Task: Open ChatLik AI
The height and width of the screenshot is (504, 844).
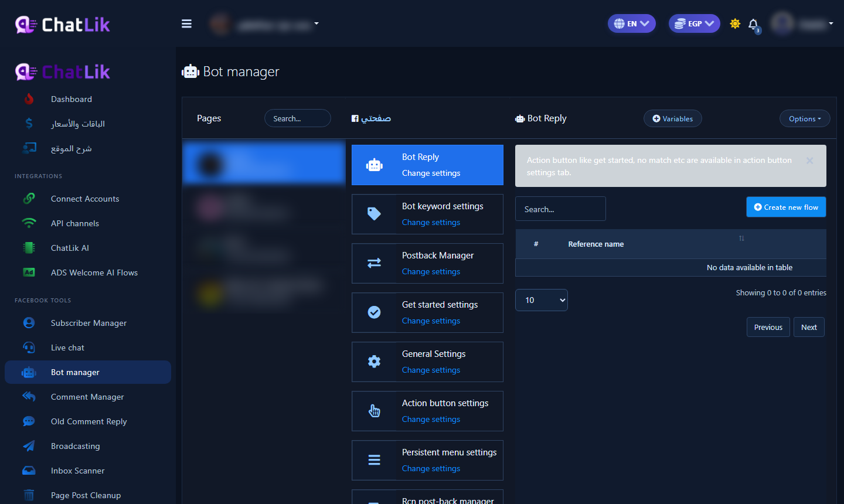Action: [x=70, y=248]
